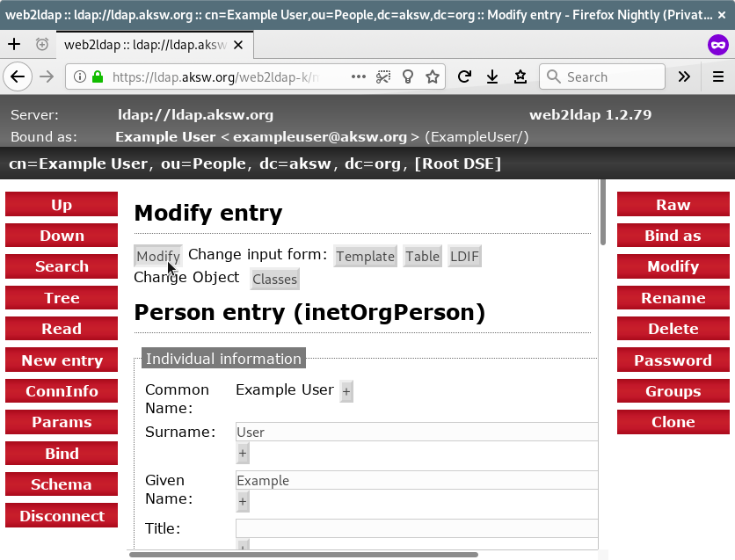The width and height of the screenshot is (735, 560).
Task: Add another Common Name value with plus button
Action: coord(346,391)
